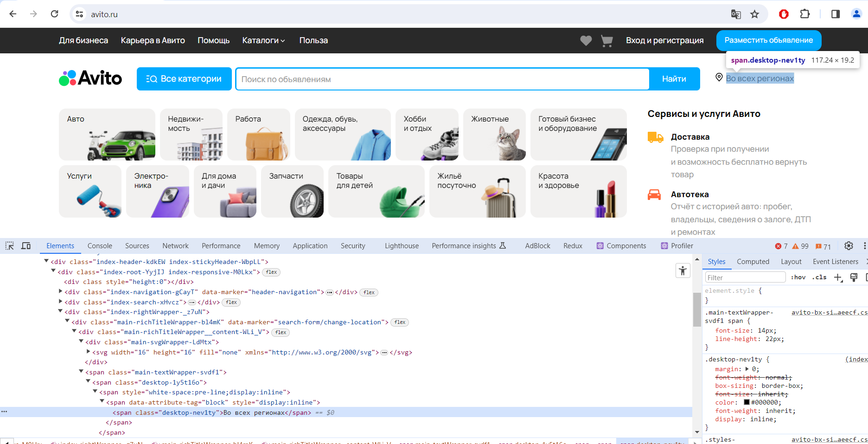Toggle the browser side panel icon
Image resolution: width=868 pixels, height=444 pixels.
(836, 14)
